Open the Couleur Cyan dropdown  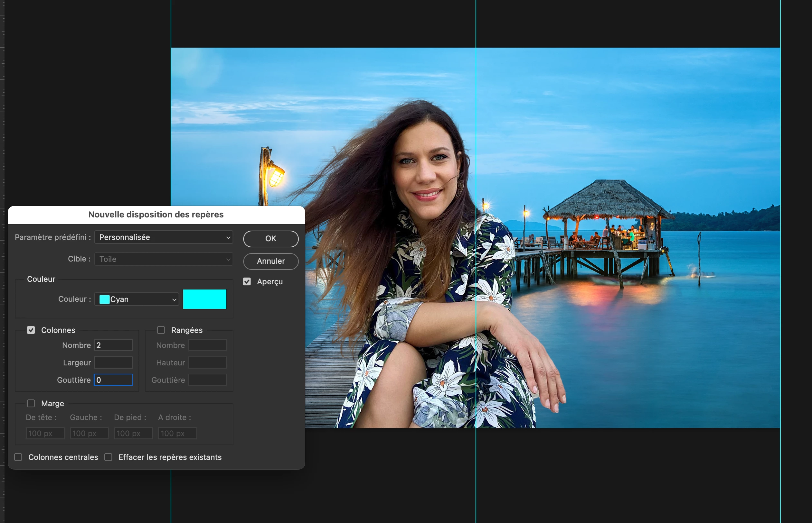click(x=137, y=299)
